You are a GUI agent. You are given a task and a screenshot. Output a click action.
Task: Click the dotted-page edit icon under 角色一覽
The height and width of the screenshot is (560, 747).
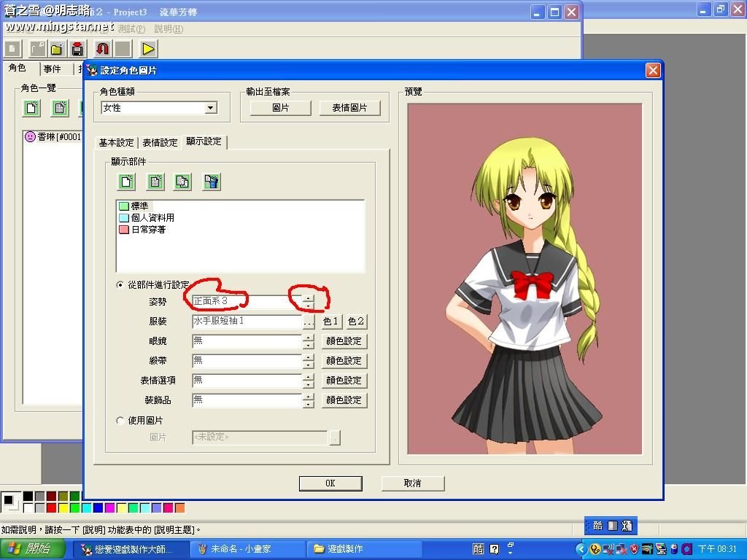pyautogui.click(x=60, y=108)
